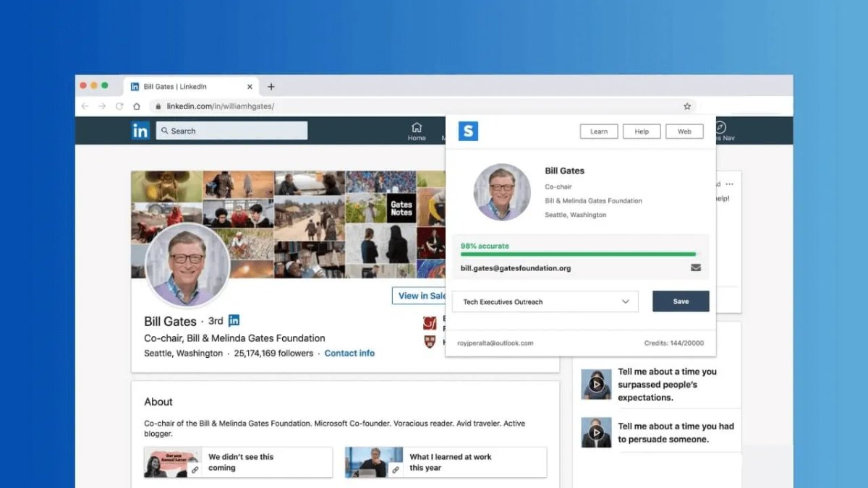Click the Credits: 144/20000 text

click(674, 343)
